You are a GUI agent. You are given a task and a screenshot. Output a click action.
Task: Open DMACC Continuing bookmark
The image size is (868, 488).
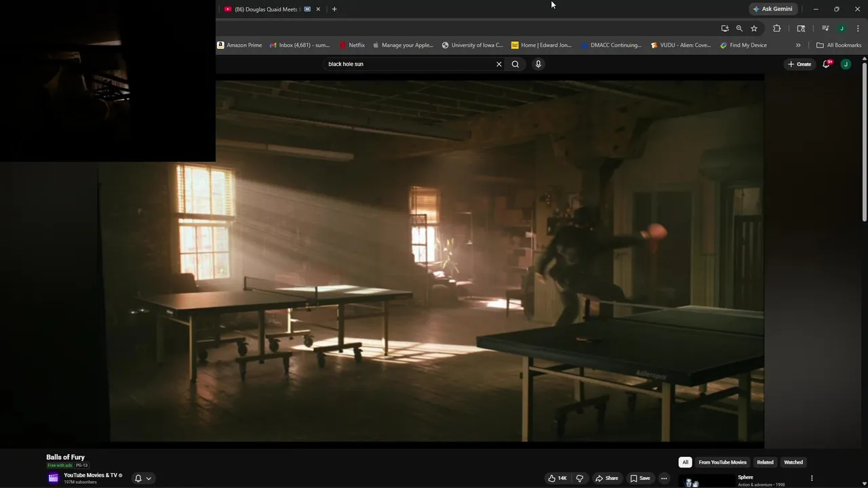pos(611,45)
